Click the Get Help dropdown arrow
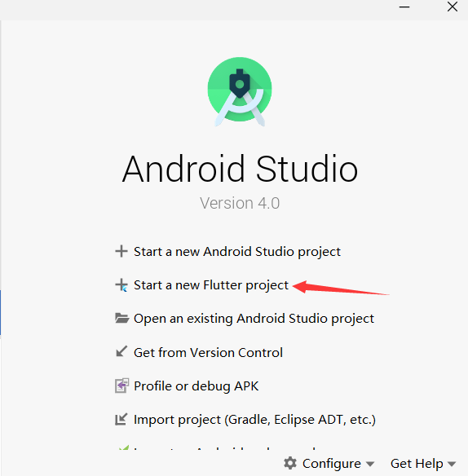Viewport: 468px width, 476px height. [x=452, y=464]
